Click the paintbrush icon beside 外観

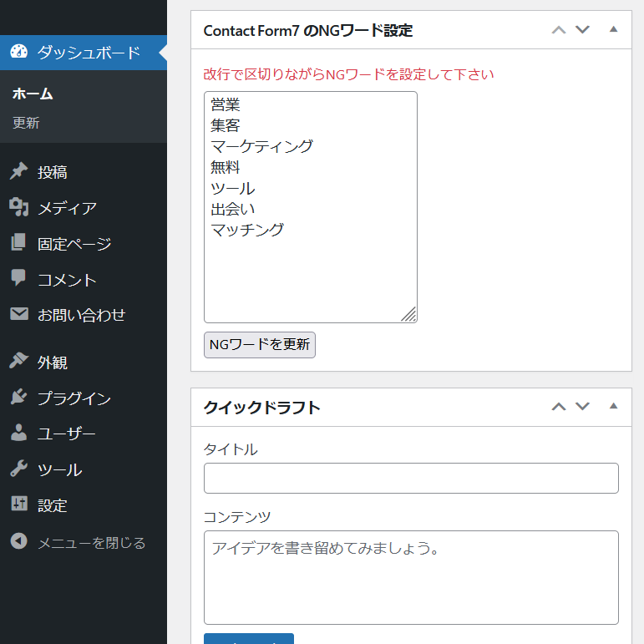tap(19, 361)
